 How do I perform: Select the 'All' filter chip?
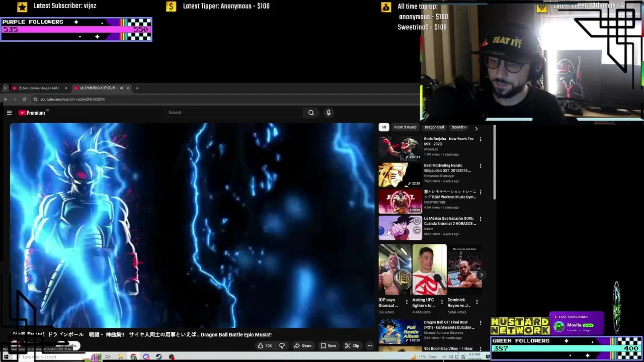pyautogui.click(x=384, y=127)
